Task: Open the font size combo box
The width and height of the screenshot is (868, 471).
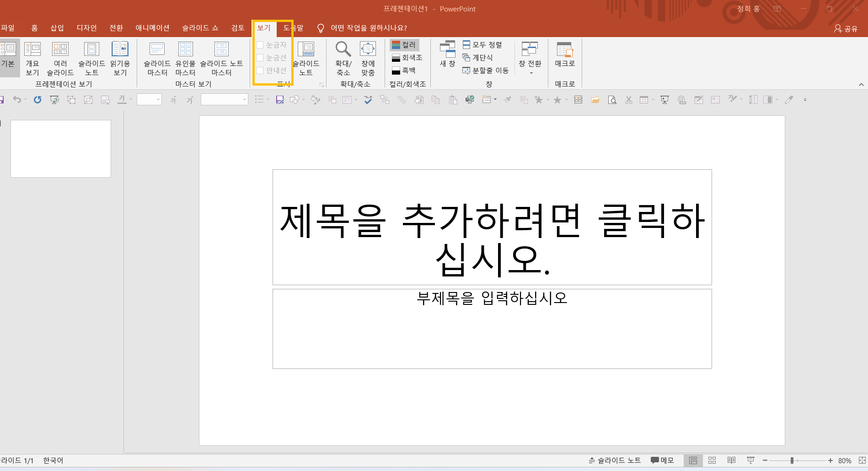Action: click(149, 99)
